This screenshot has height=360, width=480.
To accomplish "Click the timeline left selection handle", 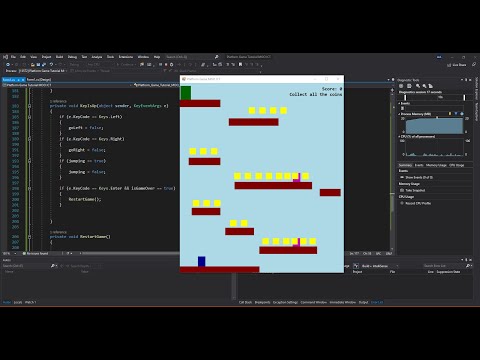I will click(405, 97).
